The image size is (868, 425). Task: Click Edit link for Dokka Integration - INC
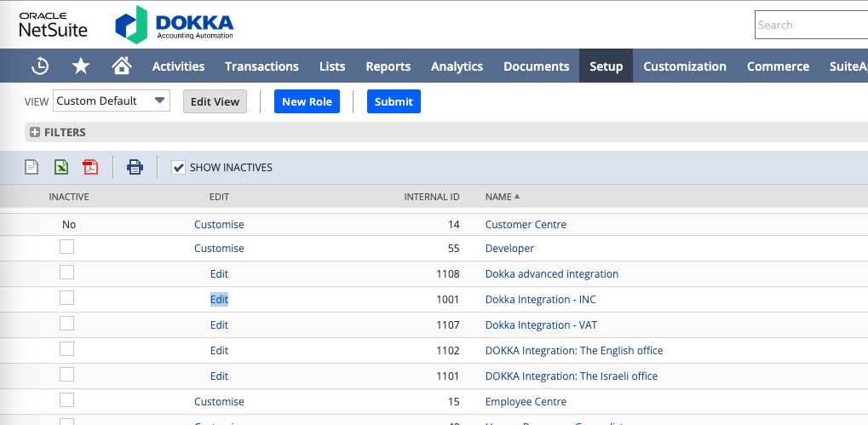coord(219,300)
